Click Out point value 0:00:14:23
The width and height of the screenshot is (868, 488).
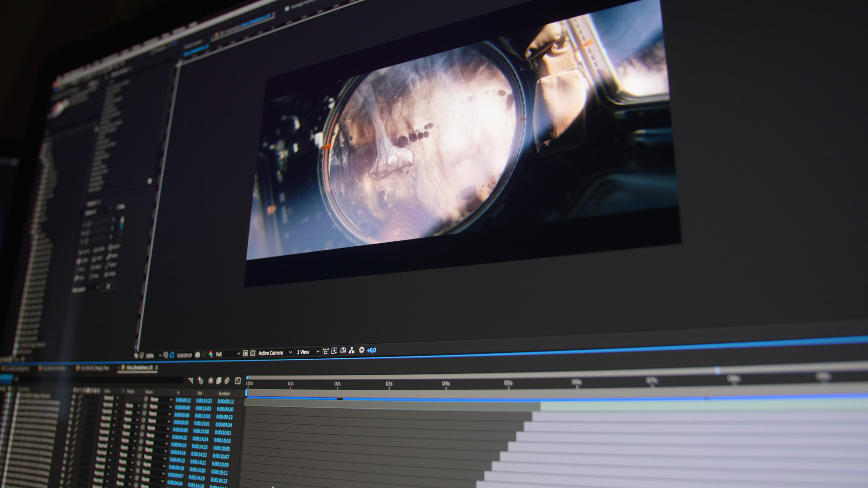[x=199, y=446]
